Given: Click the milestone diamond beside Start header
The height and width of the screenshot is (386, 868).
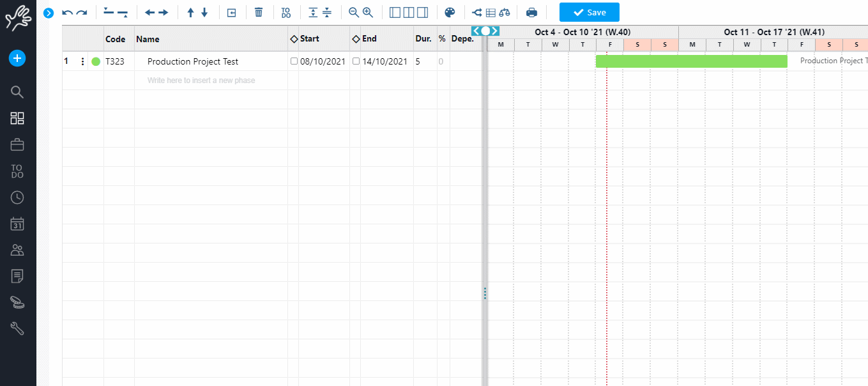Looking at the screenshot, I should (295, 38).
